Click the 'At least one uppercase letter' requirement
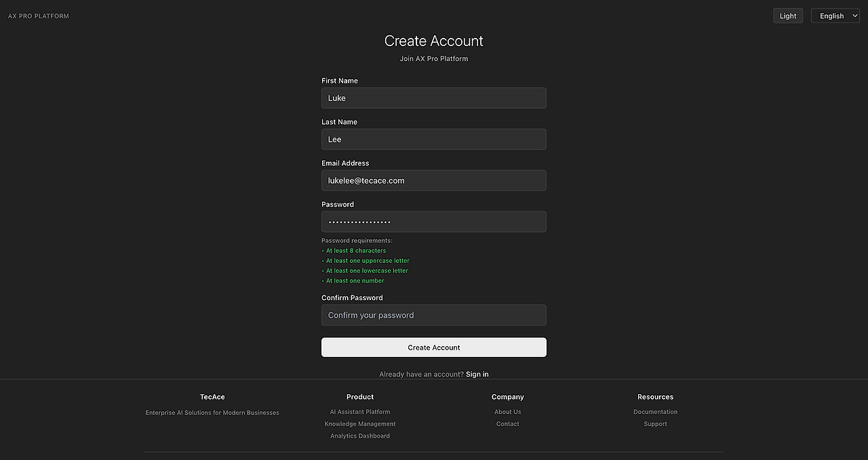868x460 pixels. [368, 261]
